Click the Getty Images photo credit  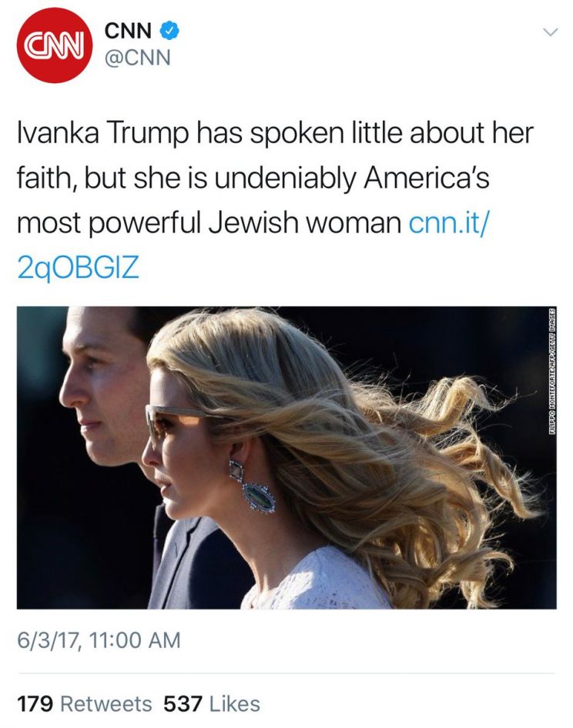pyautogui.click(x=551, y=372)
